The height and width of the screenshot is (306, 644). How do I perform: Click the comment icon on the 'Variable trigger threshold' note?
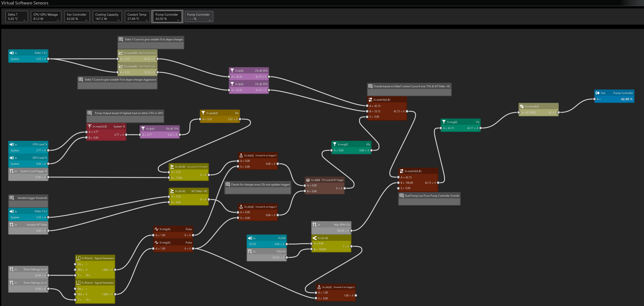pos(12,198)
